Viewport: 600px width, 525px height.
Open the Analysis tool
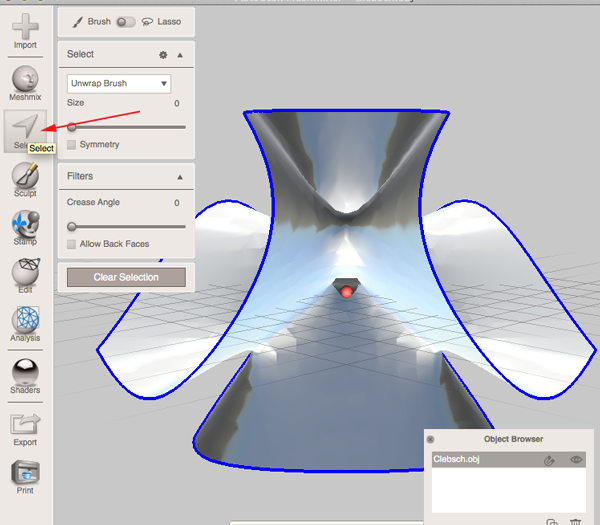25,324
